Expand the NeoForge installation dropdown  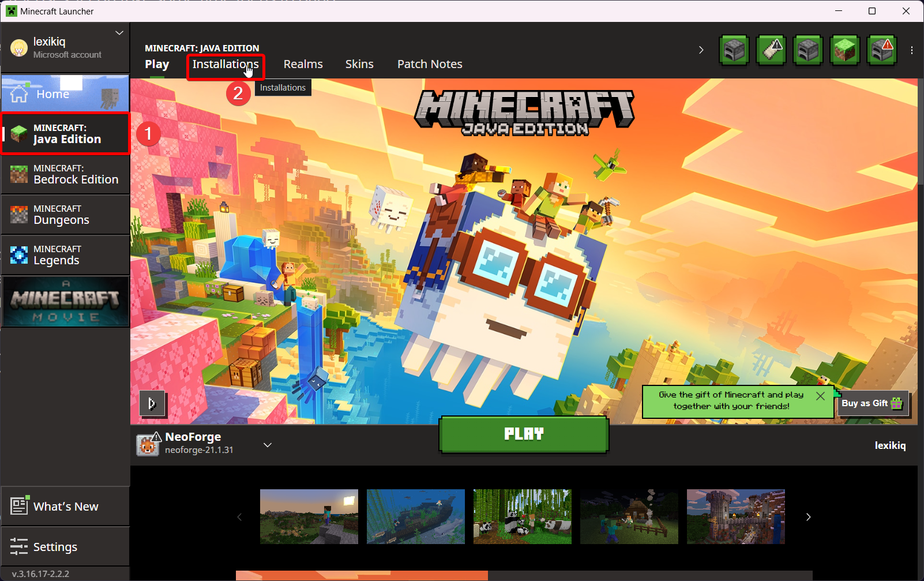[268, 445]
